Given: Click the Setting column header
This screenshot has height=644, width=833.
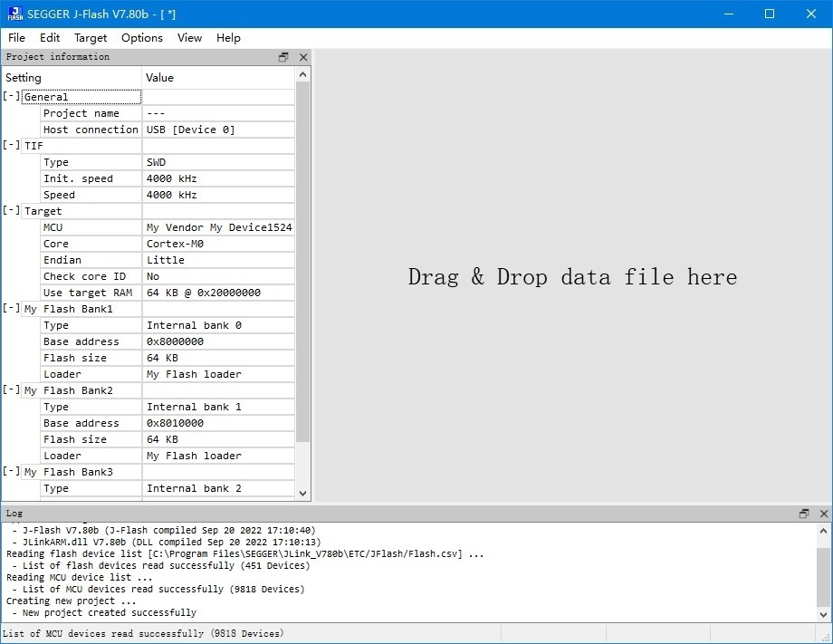Looking at the screenshot, I should (72, 78).
